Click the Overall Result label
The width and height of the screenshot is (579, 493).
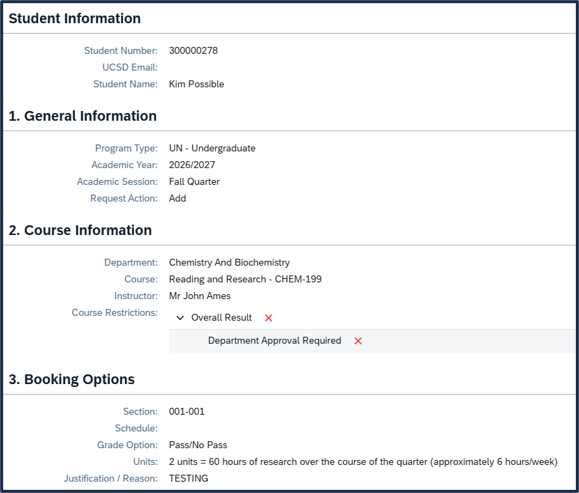221,318
